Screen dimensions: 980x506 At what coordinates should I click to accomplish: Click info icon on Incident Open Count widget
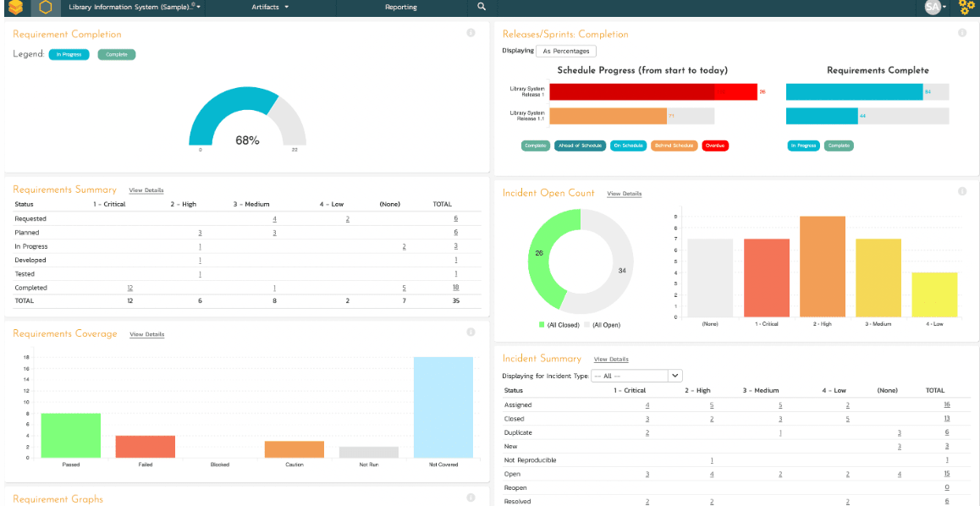tap(962, 192)
